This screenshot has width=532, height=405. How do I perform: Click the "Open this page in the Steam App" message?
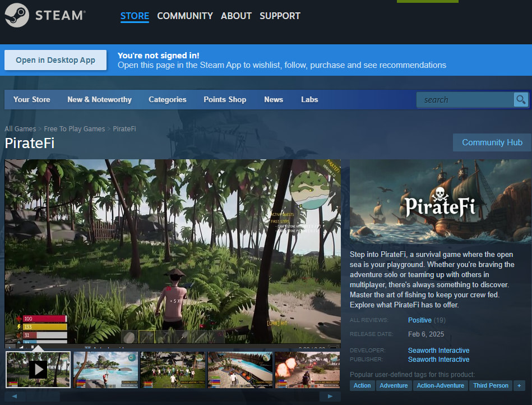click(x=282, y=65)
